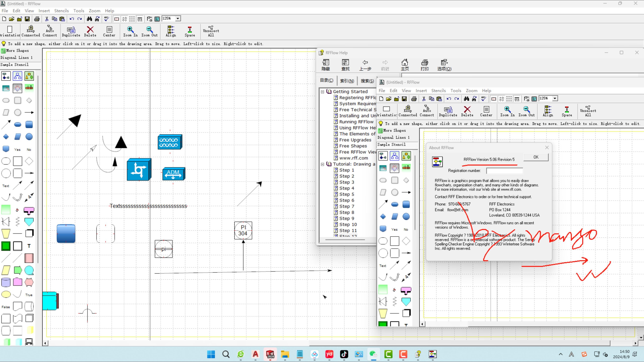644x362 pixels.
Task: Collapse the Getting Started help section
Action: (x=323, y=92)
